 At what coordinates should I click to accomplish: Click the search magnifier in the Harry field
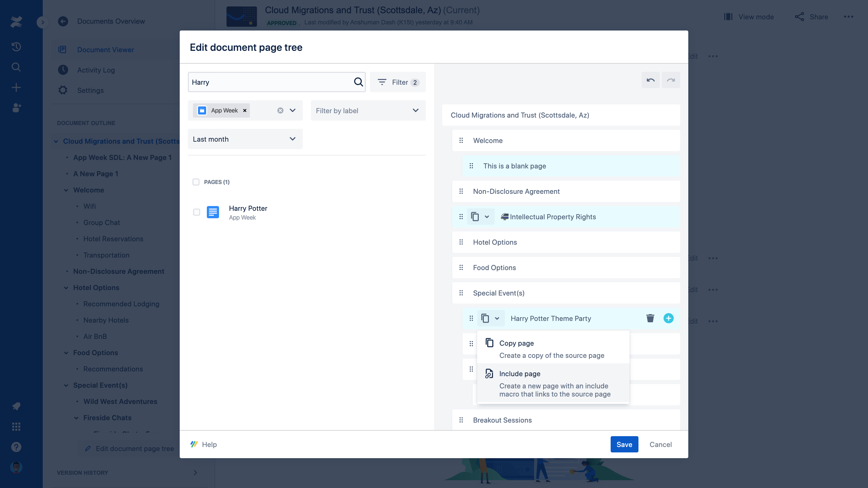[x=358, y=82]
